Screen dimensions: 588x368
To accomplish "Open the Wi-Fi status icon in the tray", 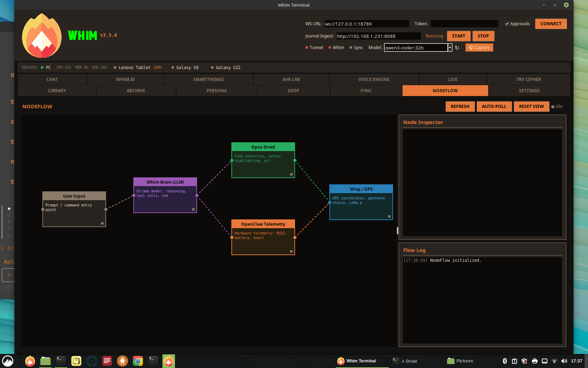I will [x=554, y=361].
